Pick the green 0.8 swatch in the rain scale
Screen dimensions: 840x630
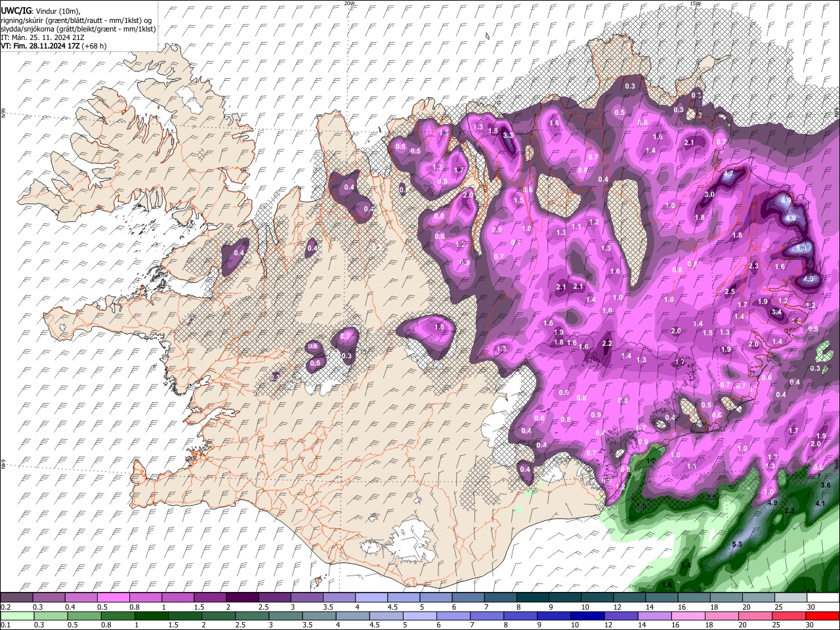tap(117, 616)
